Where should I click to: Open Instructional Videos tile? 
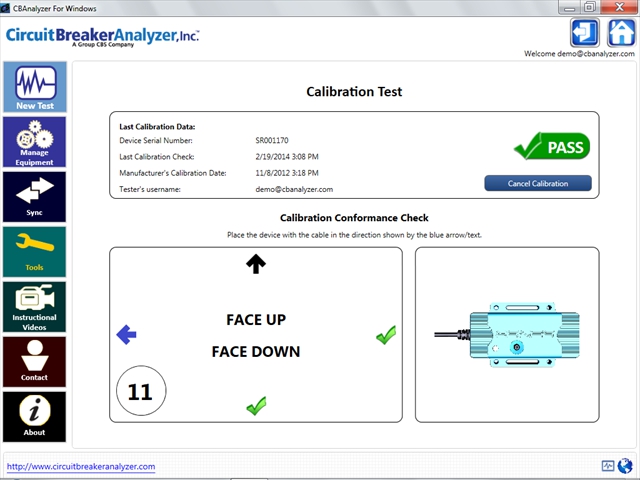click(x=34, y=307)
